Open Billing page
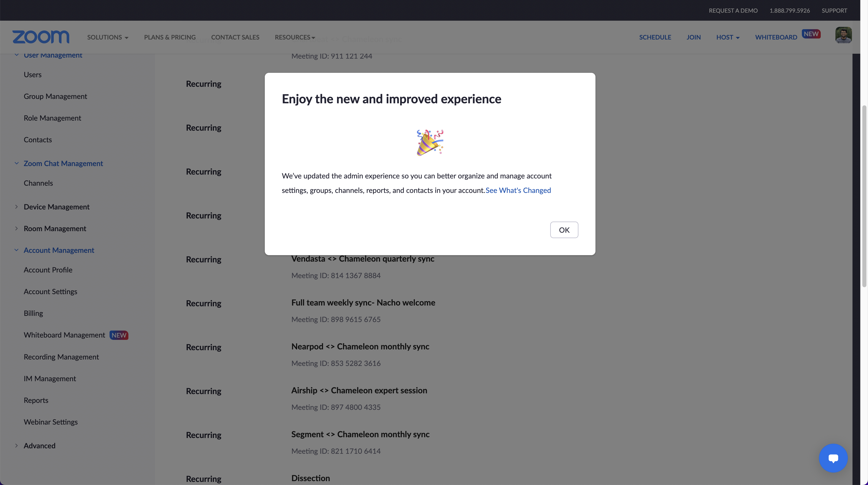The image size is (868, 485). (33, 313)
